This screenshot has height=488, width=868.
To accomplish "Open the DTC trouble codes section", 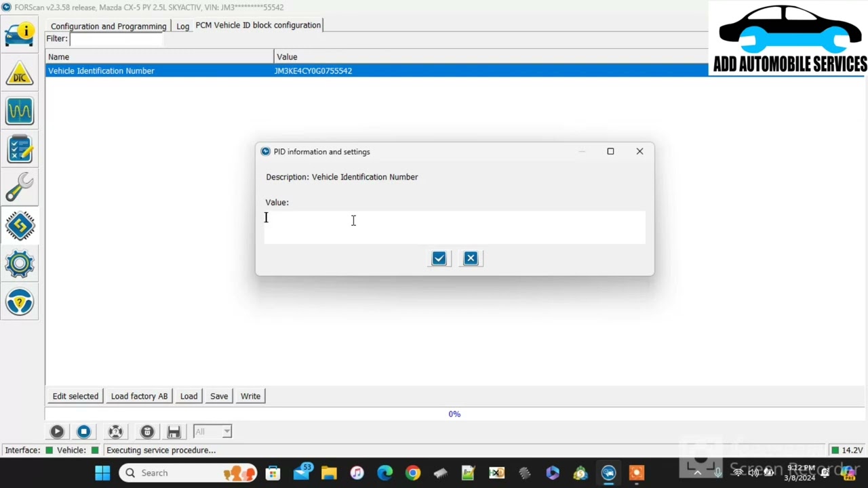I will pos(20,73).
